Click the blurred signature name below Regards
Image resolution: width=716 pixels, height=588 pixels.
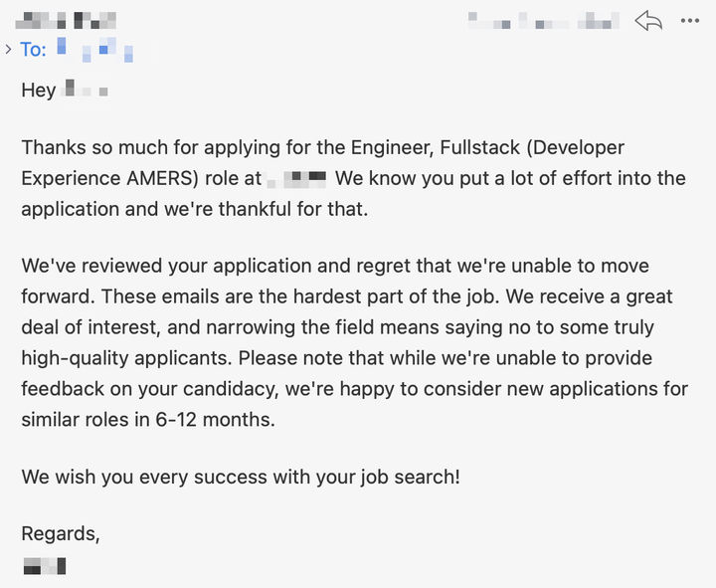tap(45, 565)
